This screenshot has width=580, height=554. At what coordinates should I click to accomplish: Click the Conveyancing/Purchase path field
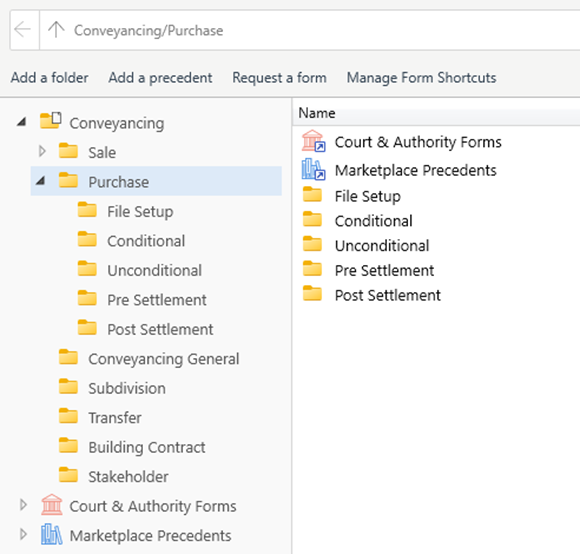[310, 30]
